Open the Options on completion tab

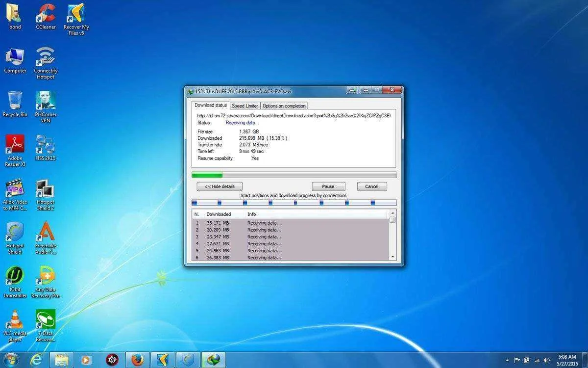(284, 105)
